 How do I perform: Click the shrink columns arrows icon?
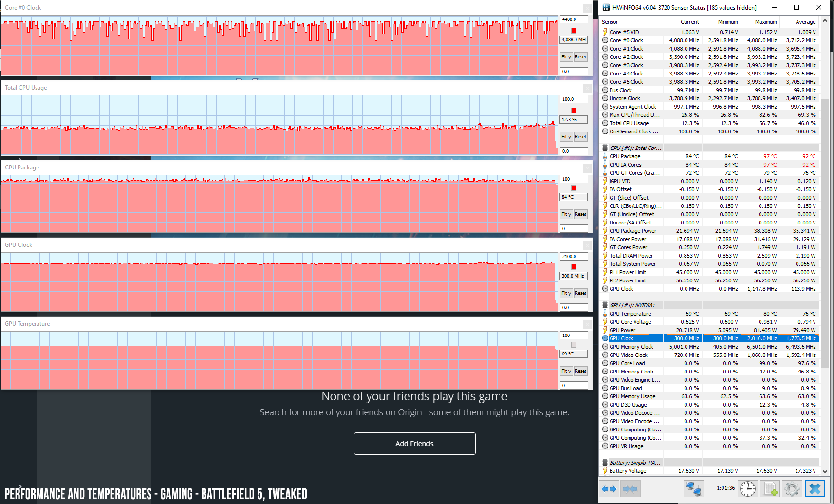630,489
